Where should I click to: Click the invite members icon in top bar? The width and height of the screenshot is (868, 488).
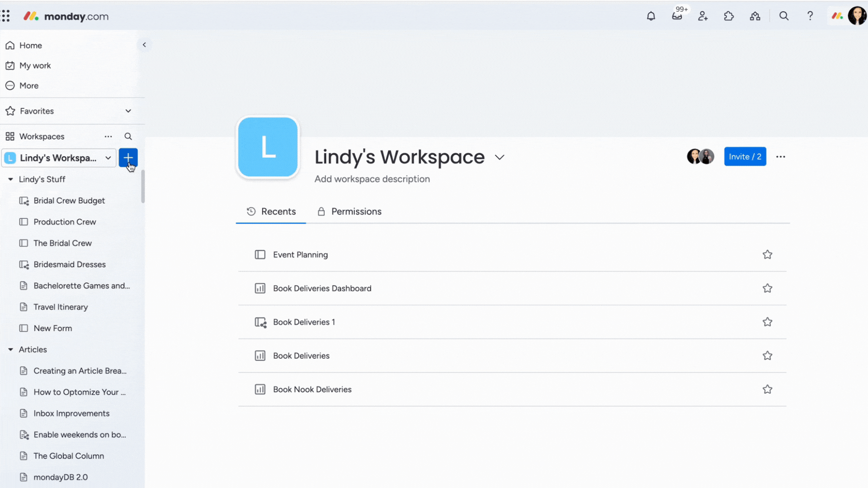pyautogui.click(x=703, y=16)
